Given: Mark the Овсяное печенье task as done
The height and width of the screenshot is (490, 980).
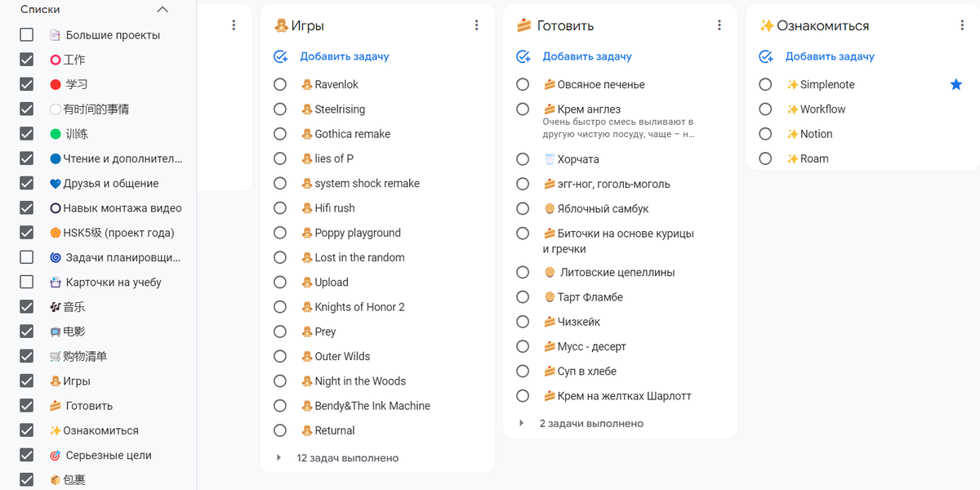Looking at the screenshot, I should tap(523, 84).
